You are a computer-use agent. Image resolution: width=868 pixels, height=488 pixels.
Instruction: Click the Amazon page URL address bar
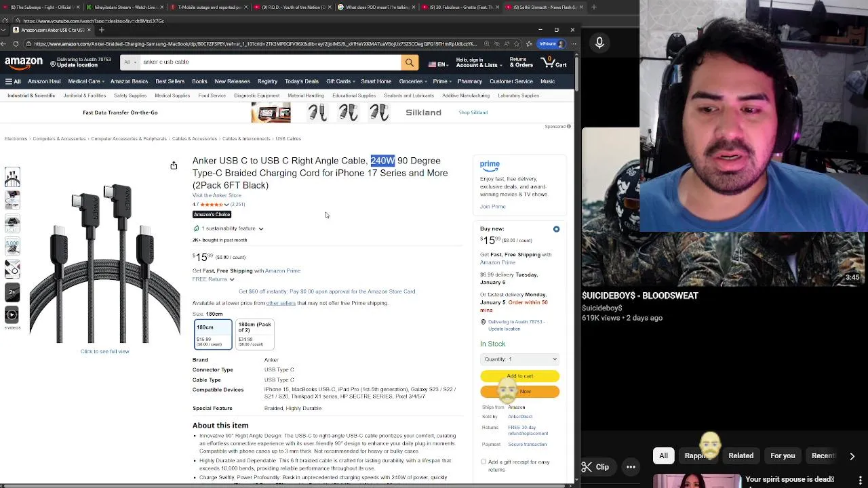click(x=254, y=44)
